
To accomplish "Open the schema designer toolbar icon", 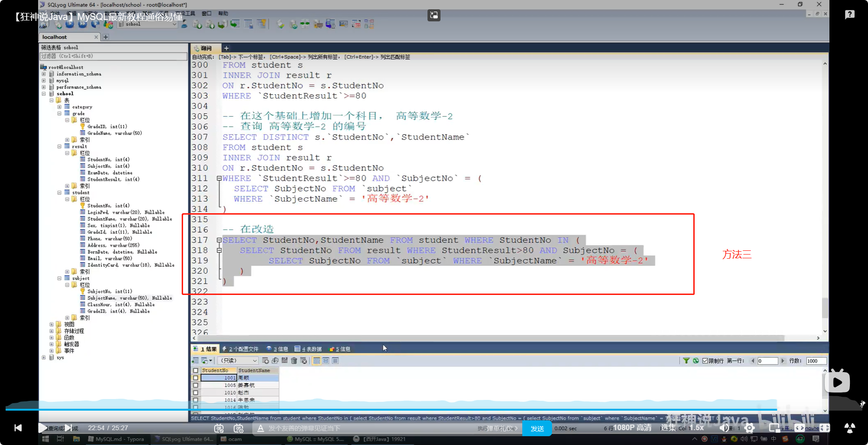I will coord(369,24).
